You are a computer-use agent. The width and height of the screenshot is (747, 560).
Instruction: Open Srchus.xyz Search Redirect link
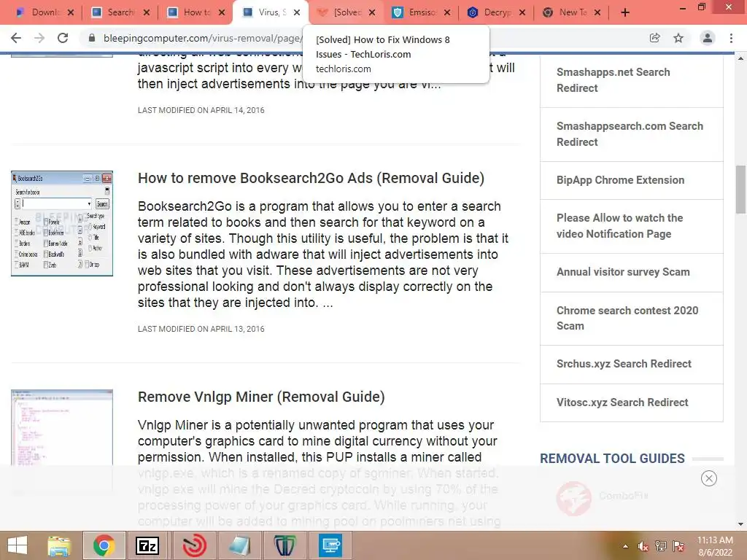tap(624, 364)
